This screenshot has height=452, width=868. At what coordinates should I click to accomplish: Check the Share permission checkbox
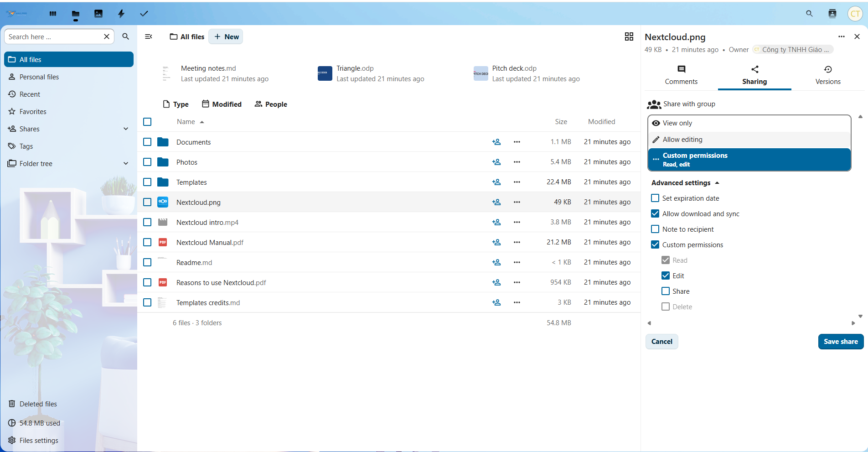(666, 291)
